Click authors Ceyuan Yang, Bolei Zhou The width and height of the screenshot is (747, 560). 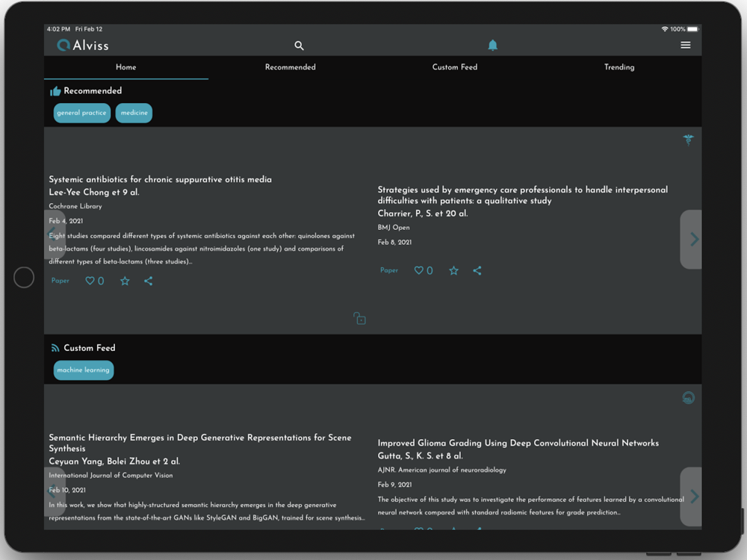114,461
